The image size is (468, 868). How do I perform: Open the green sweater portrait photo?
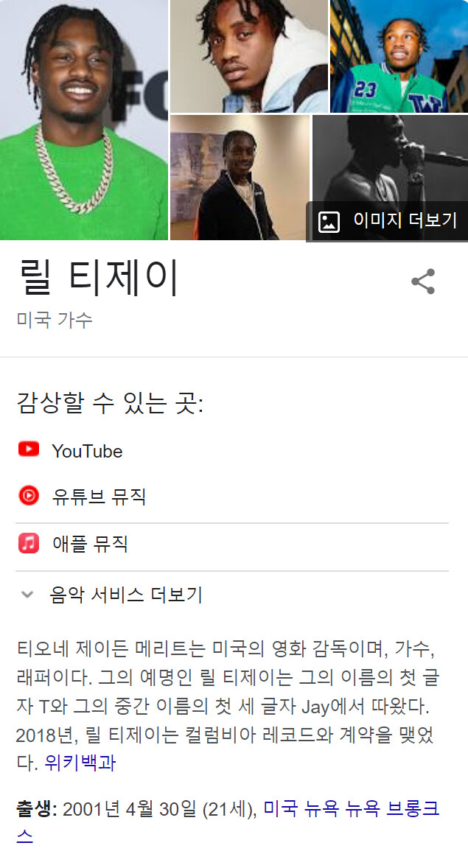(x=83, y=119)
